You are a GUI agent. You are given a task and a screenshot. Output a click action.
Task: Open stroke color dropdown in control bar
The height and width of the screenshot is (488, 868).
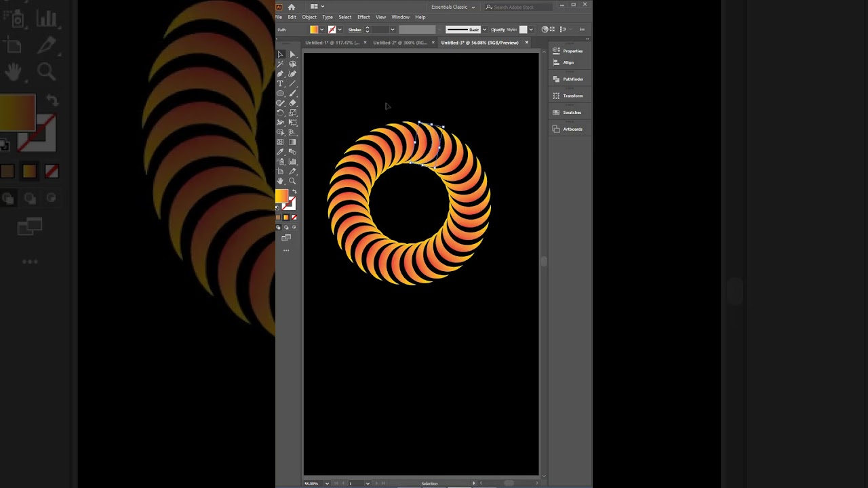tap(339, 30)
